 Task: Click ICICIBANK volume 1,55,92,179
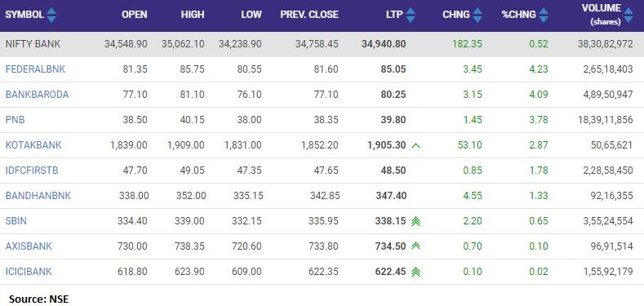click(x=608, y=272)
